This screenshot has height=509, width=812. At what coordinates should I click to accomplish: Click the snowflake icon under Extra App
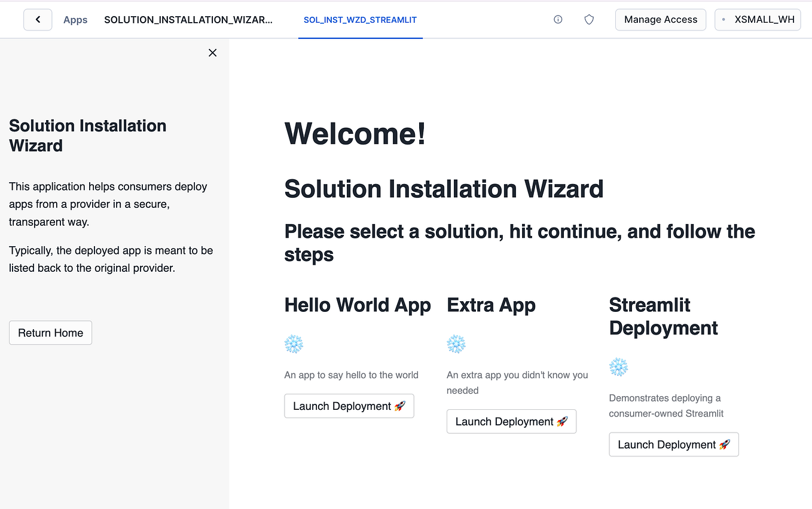tap(456, 344)
